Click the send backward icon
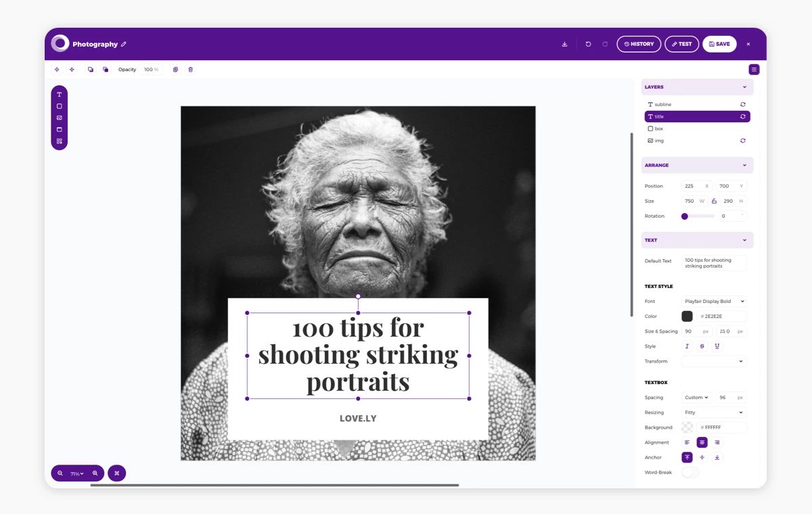 pyautogui.click(x=106, y=70)
